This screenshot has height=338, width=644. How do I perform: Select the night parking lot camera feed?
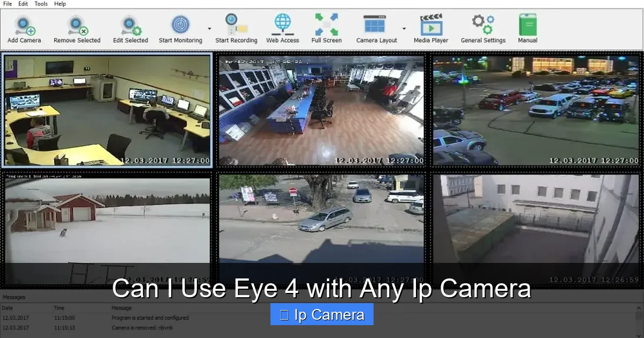tap(536, 110)
